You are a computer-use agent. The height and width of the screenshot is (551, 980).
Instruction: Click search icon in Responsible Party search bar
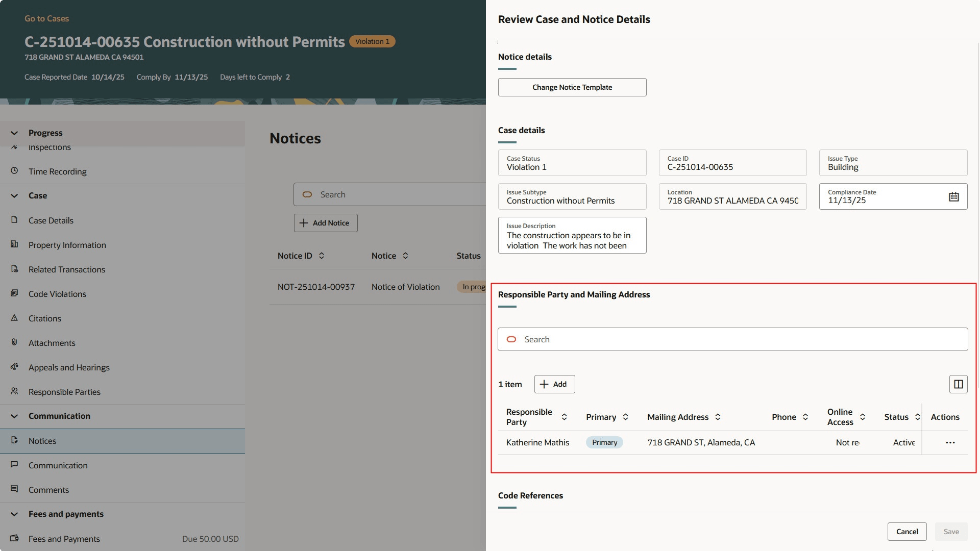511,339
